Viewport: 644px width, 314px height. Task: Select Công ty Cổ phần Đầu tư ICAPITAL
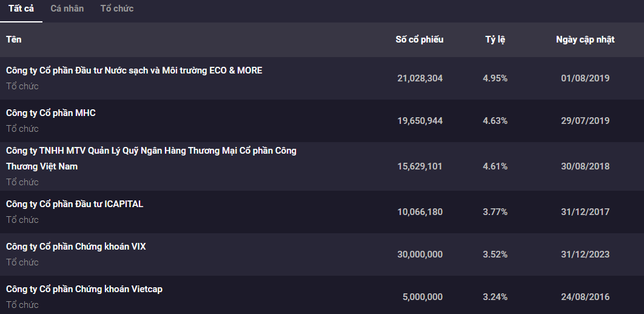75,204
